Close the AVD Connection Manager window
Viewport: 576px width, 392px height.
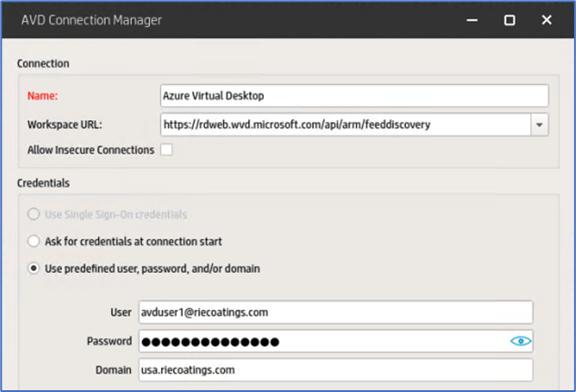(547, 20)
